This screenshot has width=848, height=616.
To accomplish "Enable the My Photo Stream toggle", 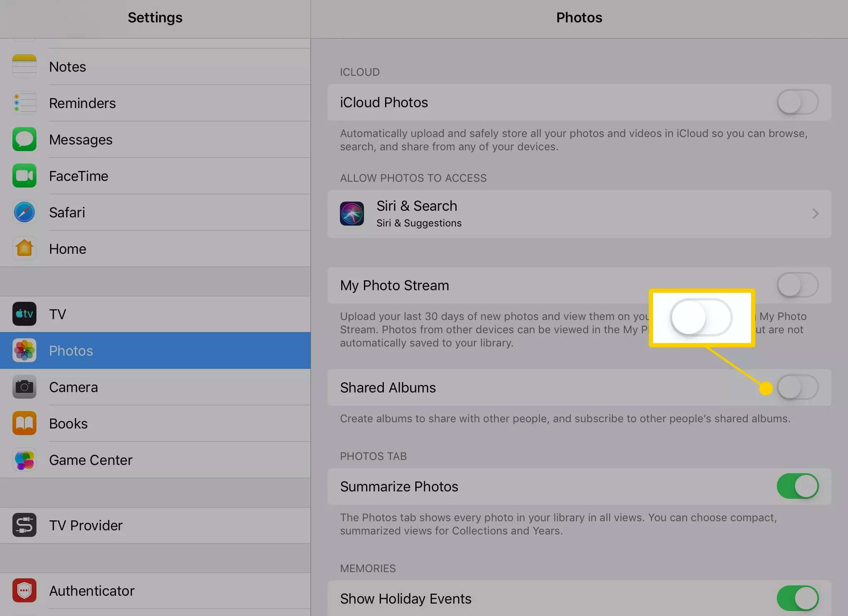I will 797,284.
